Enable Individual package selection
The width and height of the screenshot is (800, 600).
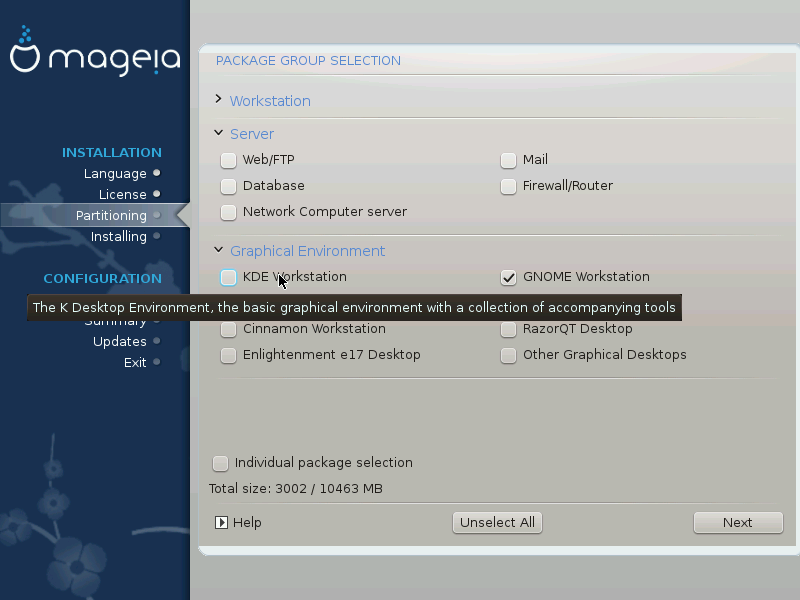[220, 463]
